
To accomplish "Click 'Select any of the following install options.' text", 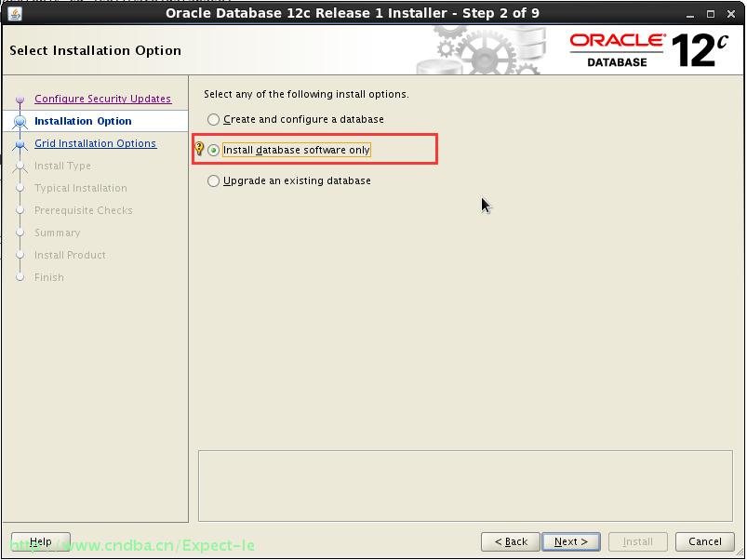I will 306,94.
